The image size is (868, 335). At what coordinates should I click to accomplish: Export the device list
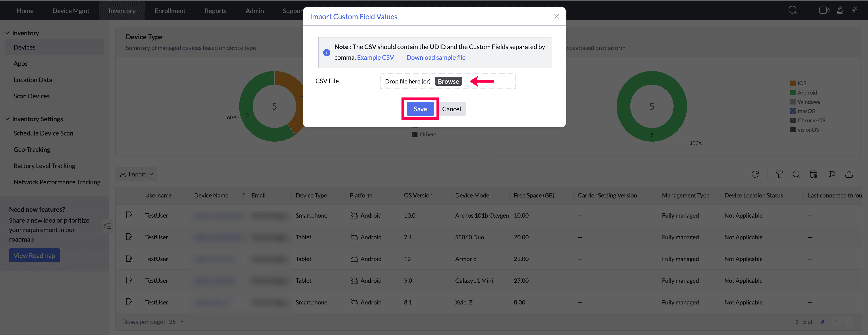[849, 174]
